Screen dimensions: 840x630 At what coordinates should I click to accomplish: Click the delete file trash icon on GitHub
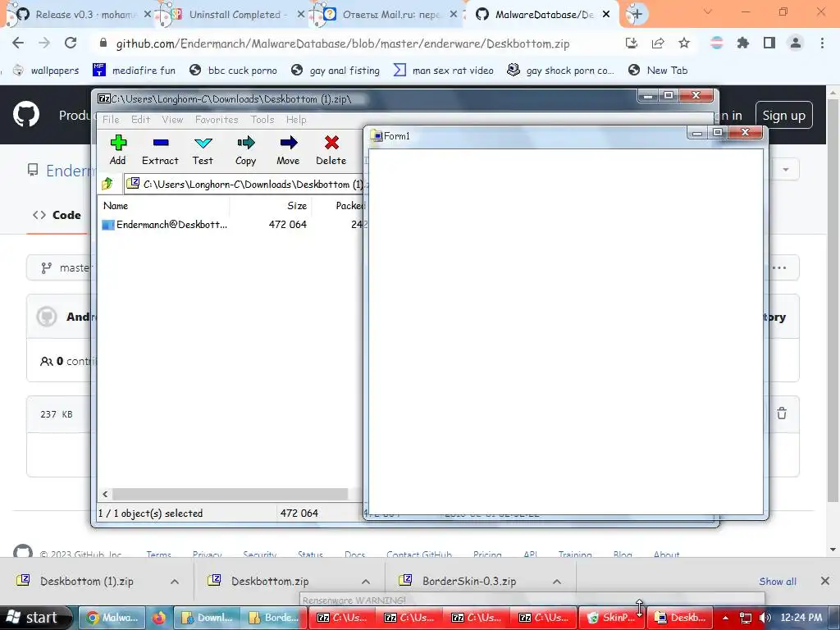click(782, 413)
